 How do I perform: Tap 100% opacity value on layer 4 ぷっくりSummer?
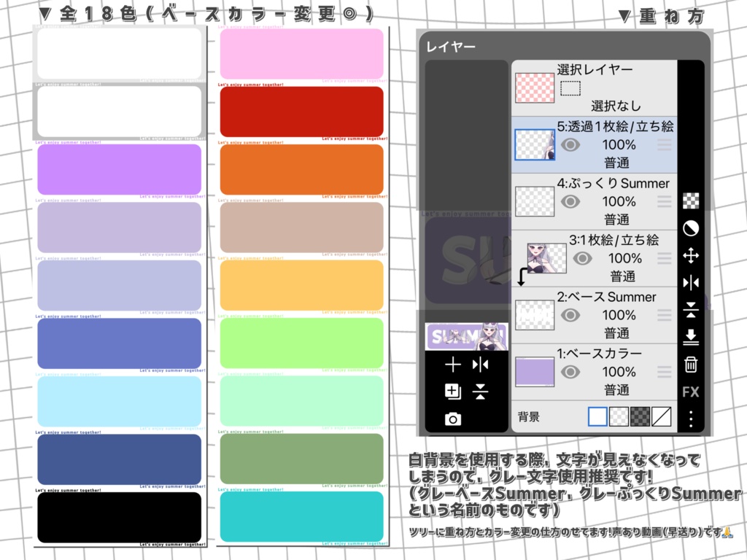click(x=619, y=201)
